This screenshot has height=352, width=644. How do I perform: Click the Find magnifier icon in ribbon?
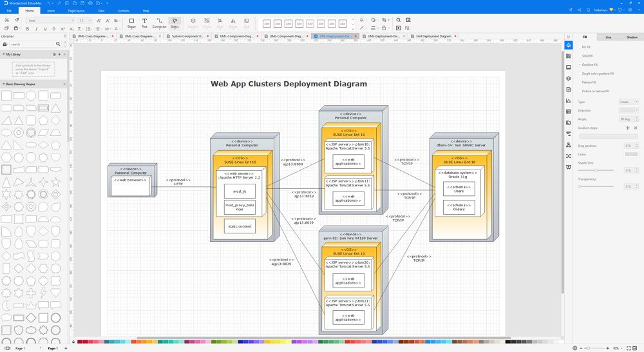coord(399,20)
